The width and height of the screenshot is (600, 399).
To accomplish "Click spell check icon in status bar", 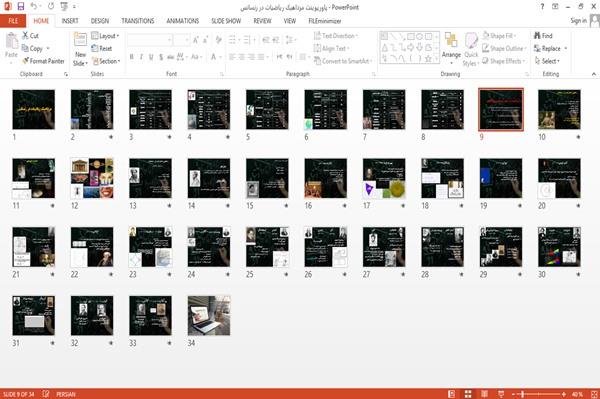I will [x=46, y=394].
